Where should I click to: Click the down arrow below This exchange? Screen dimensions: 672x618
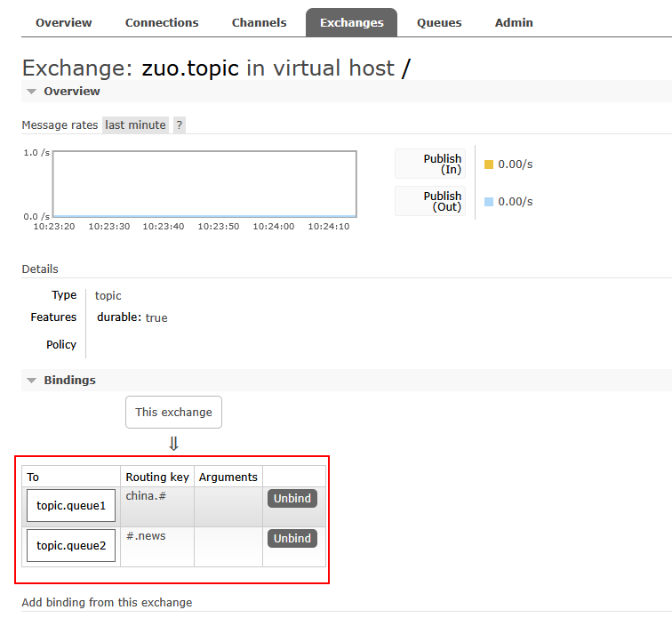[173, 443]
